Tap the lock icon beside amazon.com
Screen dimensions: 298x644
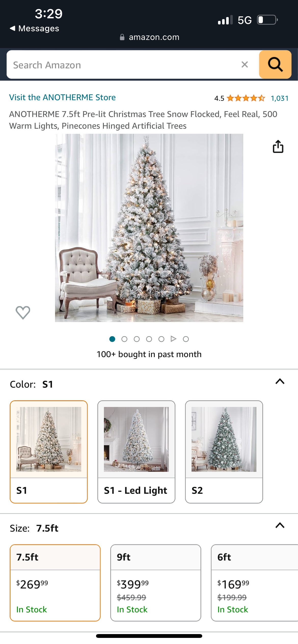(122, 37)
